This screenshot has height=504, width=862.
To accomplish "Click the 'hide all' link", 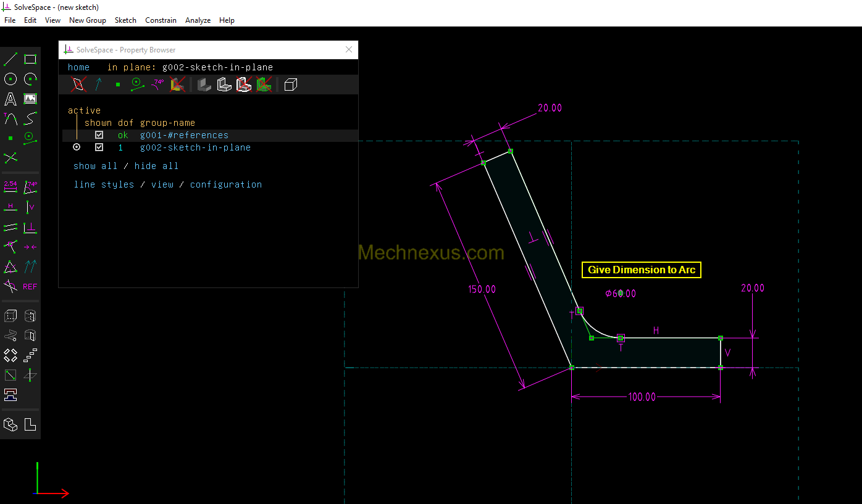I will [x=156, y=166].
